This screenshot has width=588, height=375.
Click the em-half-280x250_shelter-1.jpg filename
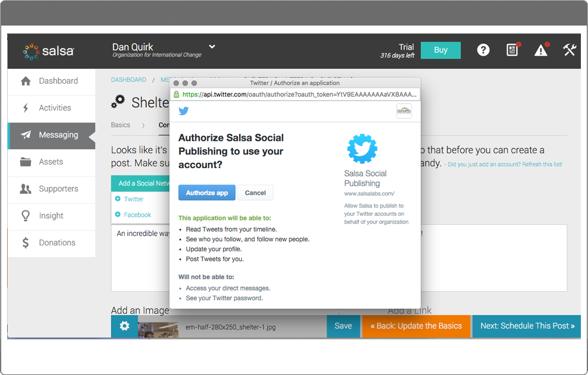pos(230,327)
